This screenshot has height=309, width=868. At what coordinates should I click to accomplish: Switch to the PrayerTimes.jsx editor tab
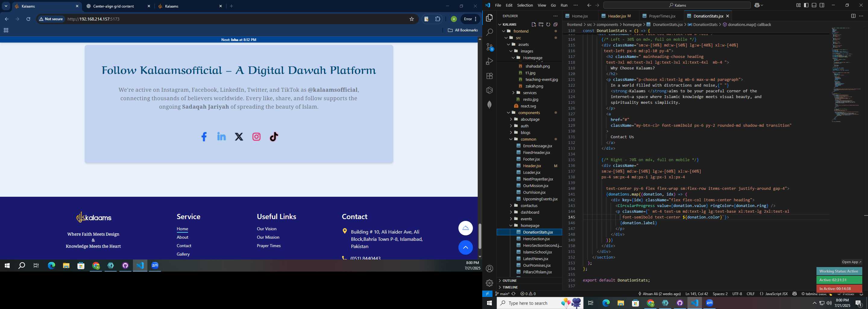(x=662, y=16)
